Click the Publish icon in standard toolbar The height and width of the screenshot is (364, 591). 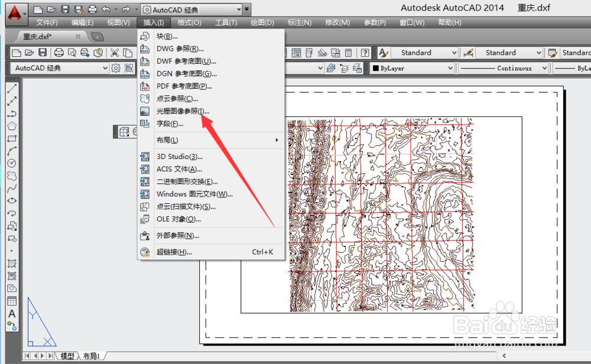pos(85,53)
